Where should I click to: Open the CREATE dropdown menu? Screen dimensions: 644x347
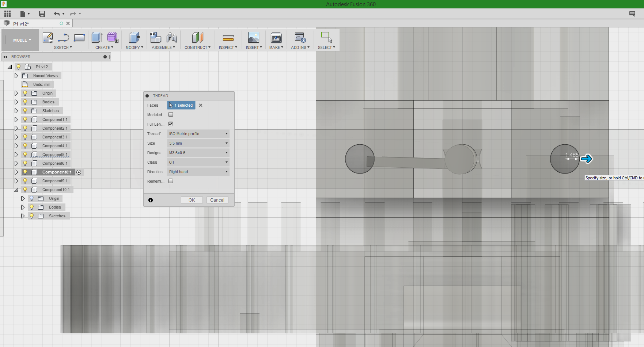pos(104,47)
